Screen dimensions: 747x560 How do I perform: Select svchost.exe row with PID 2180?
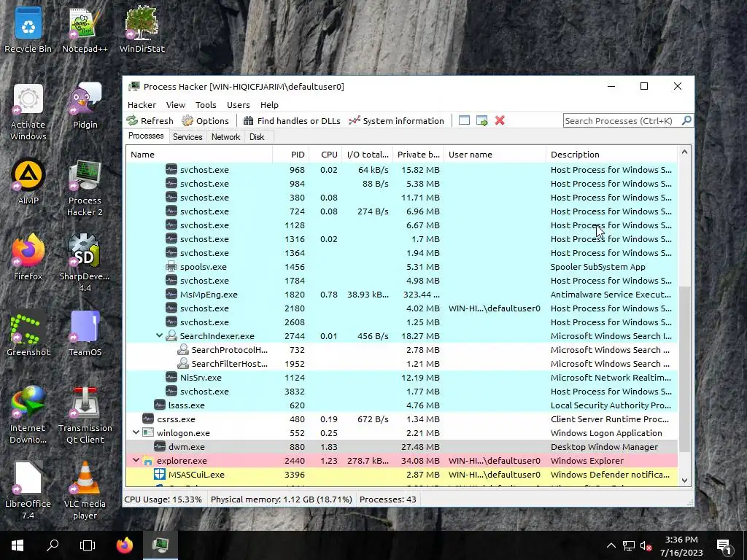[x=402, y=308]
